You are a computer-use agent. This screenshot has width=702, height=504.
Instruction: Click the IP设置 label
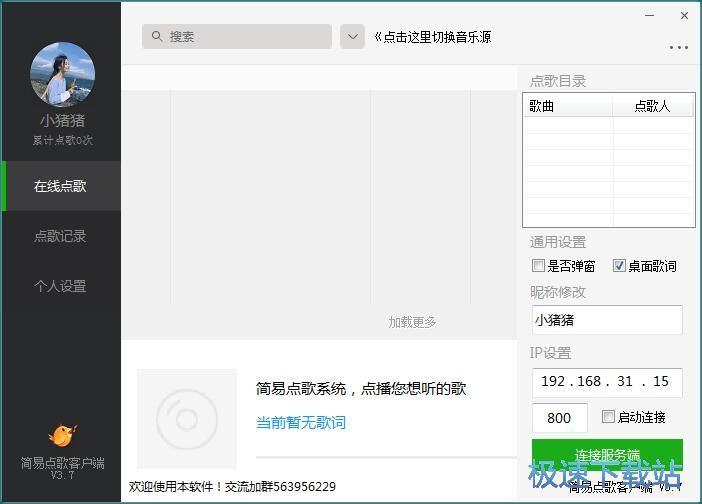click(550, 353)
